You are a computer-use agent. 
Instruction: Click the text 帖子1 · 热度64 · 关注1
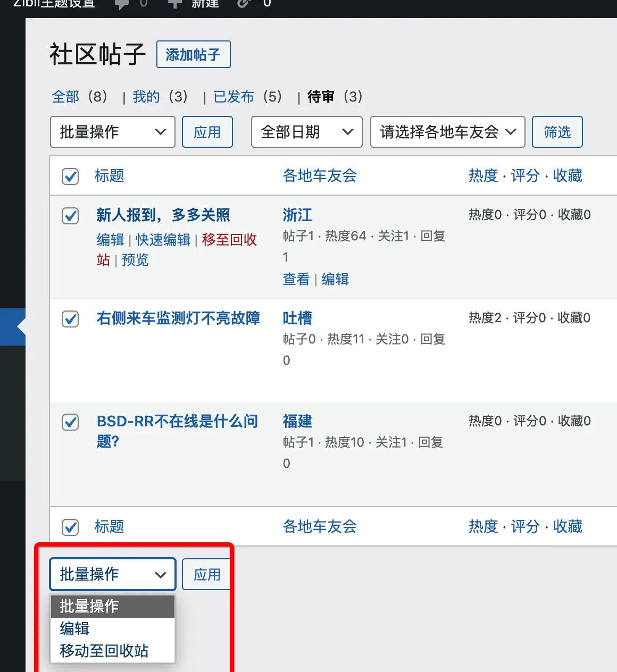click(346, 236)
